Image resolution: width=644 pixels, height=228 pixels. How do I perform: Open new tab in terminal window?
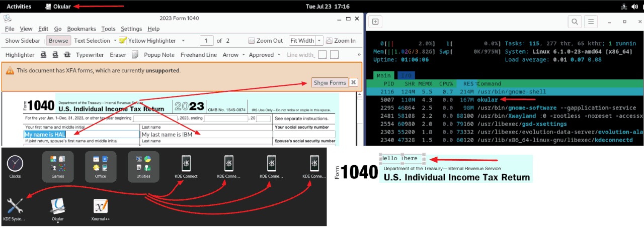[375, 22]
